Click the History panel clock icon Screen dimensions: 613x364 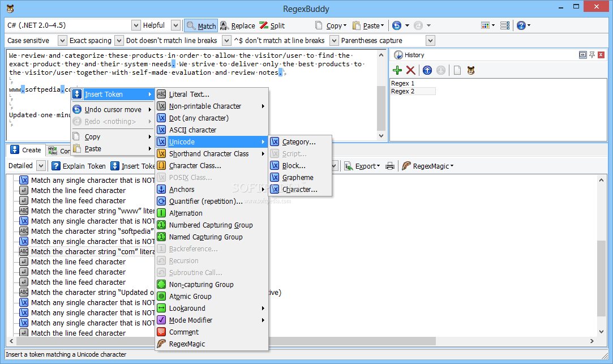coord(398,55)
